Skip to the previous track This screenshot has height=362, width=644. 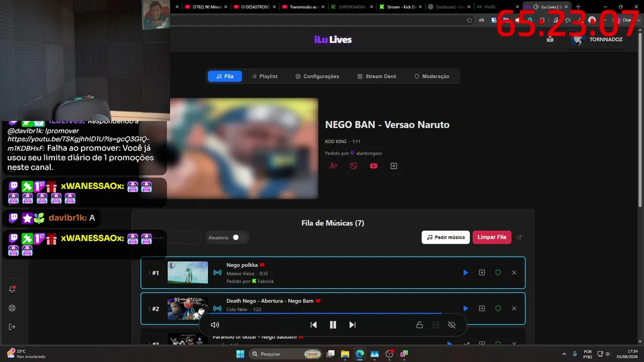pyautogui.click(x=313, y=325)
